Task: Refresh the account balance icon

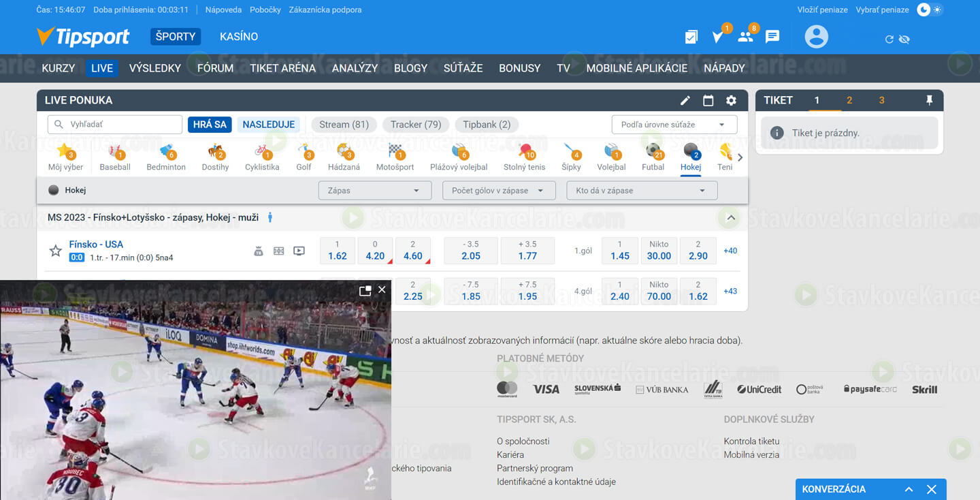Action: pos(889,40)
